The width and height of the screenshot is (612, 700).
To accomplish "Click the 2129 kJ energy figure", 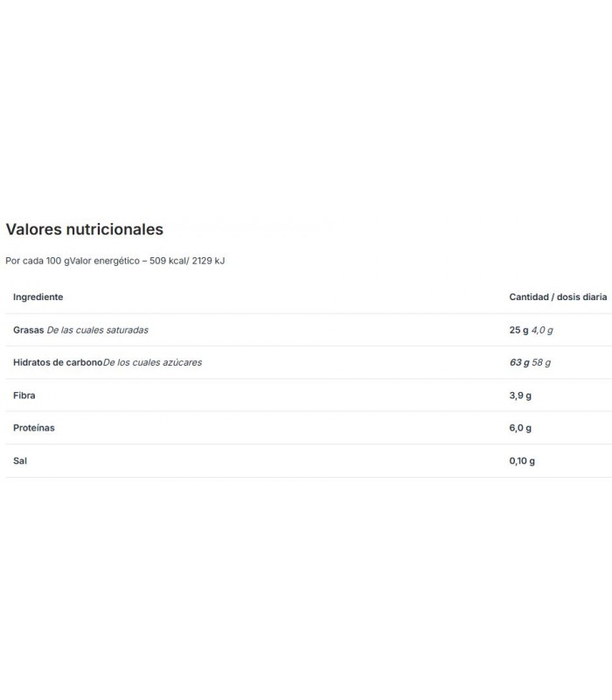I will 208,261.
